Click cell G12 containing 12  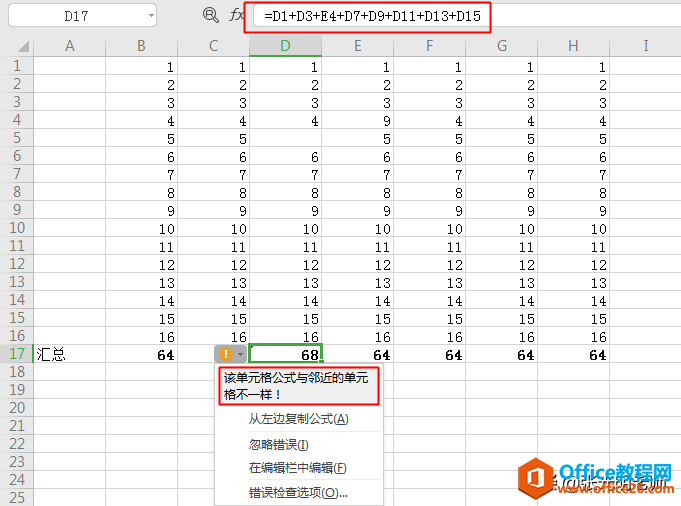tap(502, 264)
